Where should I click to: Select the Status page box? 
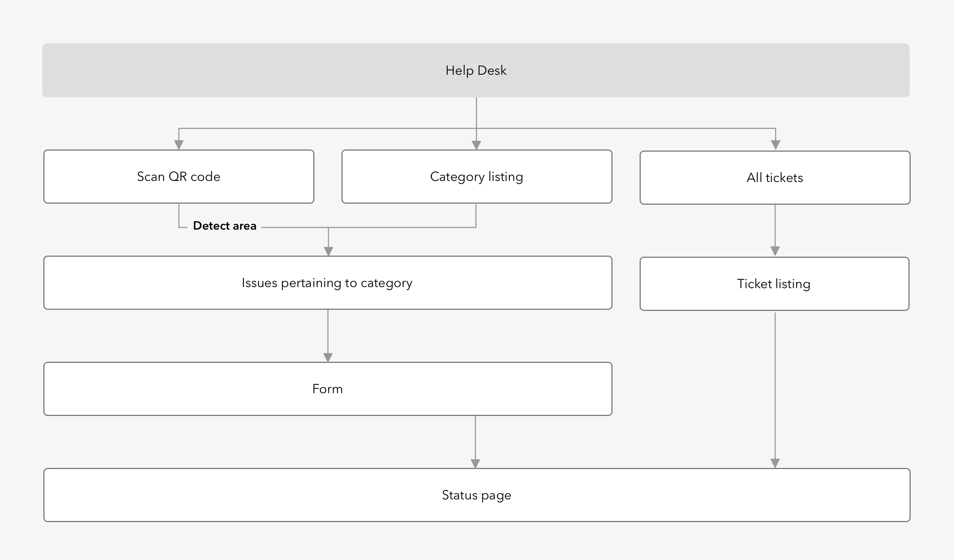[477, 495]
